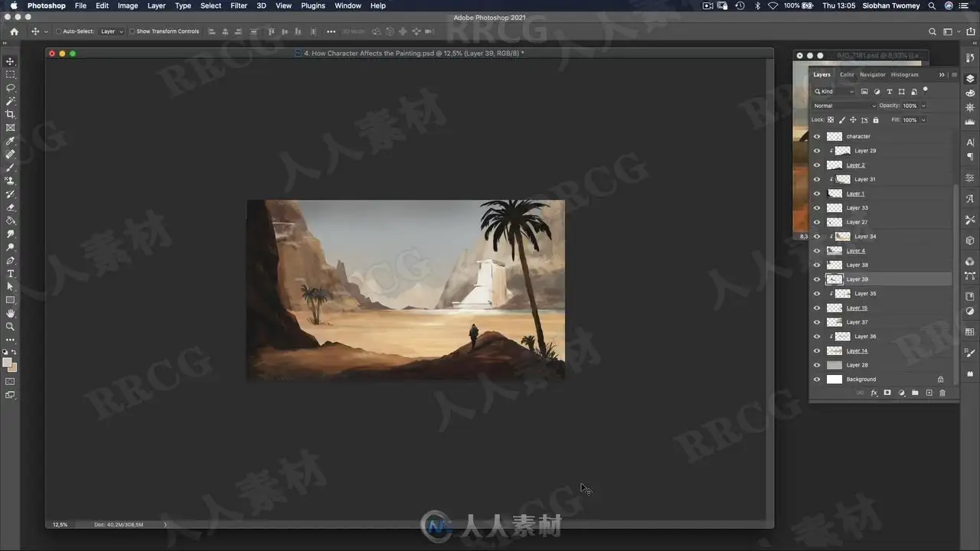Select the Lasso tool
This screenshot has width=980, height=551.
click(10, 87)
